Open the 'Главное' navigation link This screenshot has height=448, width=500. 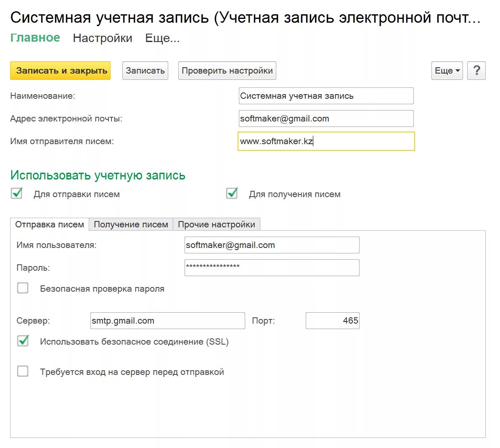[35, 37]
